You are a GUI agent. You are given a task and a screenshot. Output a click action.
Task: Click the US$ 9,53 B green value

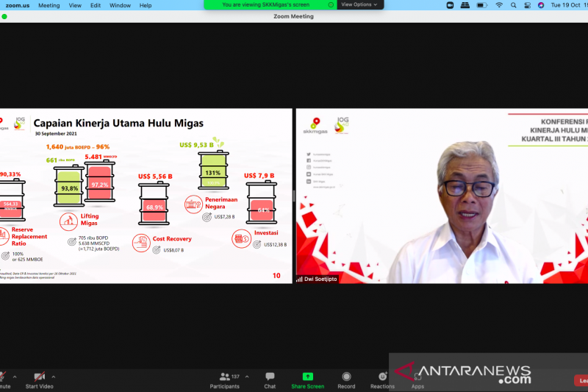point(196,145)
